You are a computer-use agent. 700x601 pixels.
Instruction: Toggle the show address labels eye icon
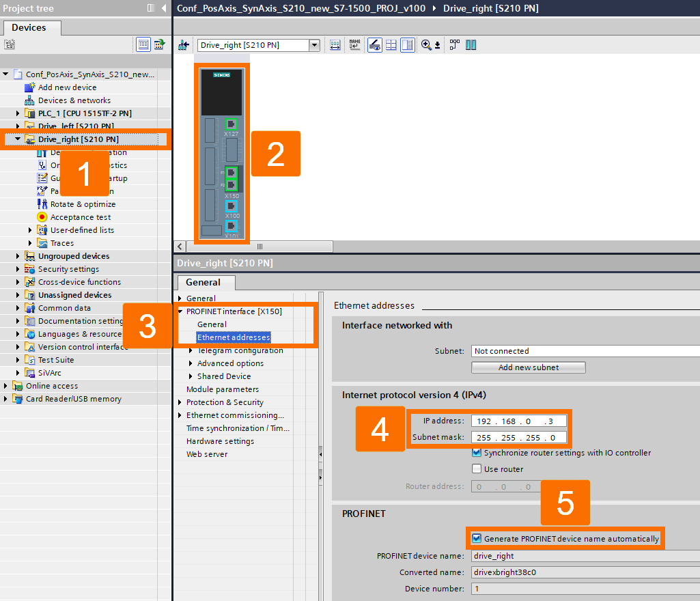pos(374,45)
